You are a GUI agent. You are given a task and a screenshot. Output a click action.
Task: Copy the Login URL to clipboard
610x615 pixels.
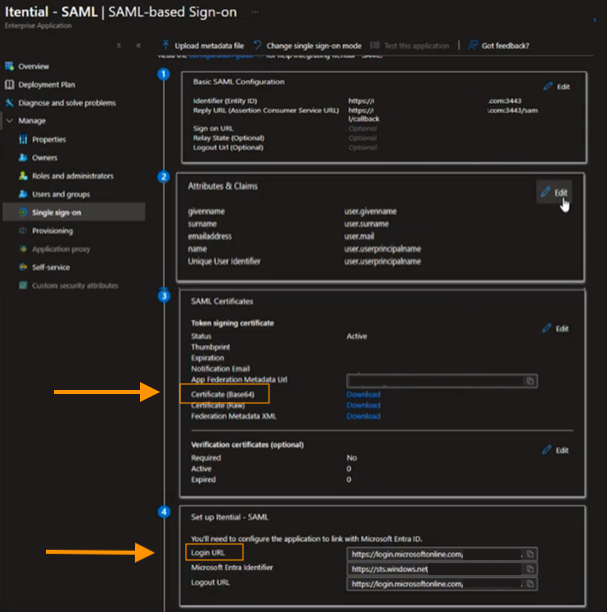pyautogui.click(x=530, y=553)
